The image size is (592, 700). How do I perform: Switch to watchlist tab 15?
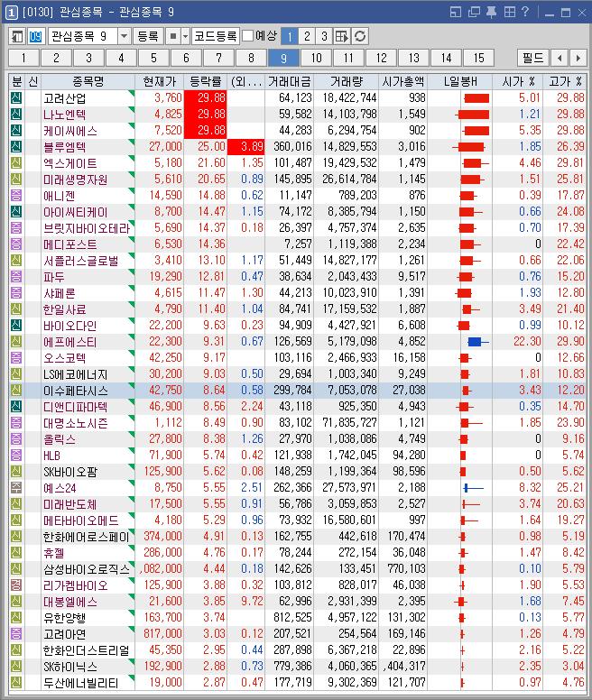click(x=478, y=58)
